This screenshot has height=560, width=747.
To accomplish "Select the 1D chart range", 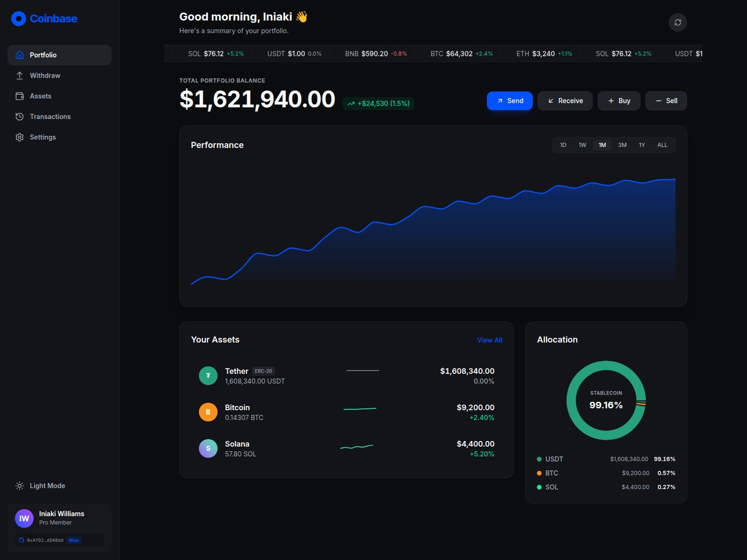I will (x=563, y=145).
